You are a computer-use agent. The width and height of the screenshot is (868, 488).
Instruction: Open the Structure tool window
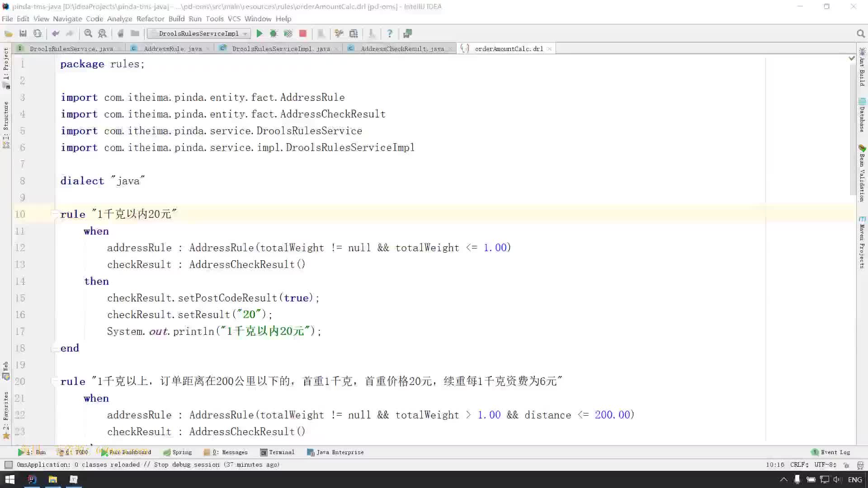(6, 124)
